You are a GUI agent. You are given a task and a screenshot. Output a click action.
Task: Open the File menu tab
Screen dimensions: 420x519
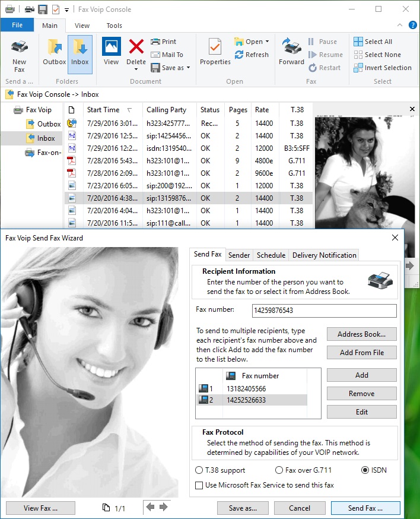pos(17,25)
